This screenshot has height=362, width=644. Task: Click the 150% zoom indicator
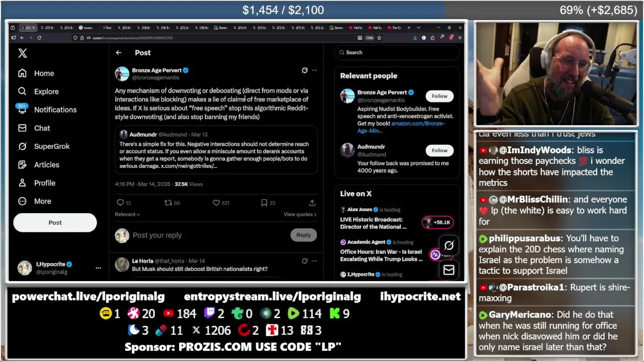pos(370,38)
